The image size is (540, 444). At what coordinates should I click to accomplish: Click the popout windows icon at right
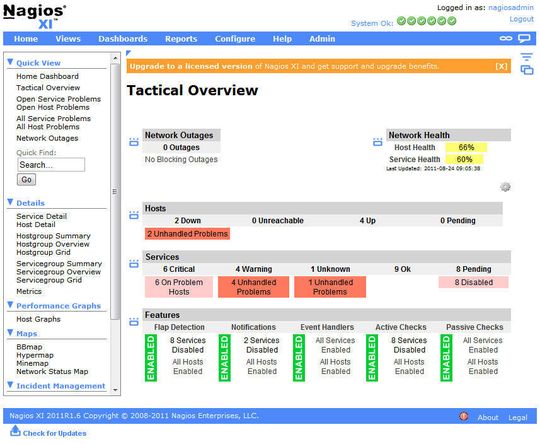point(527,70)
